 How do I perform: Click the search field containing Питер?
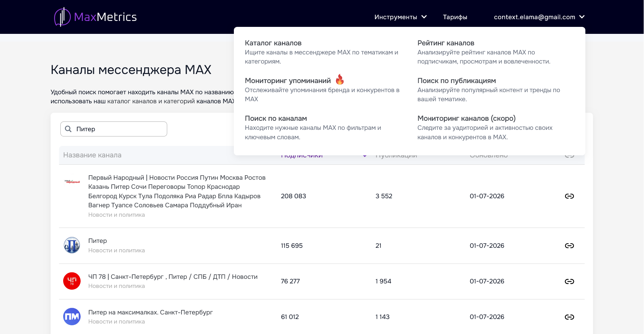pyautogui.click(x=114, y=129)
